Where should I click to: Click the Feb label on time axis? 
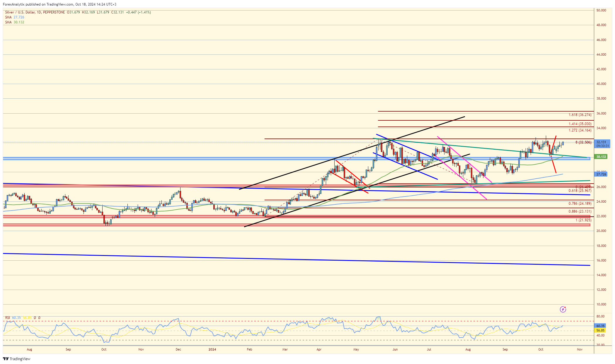pyautogui.click(x=249, y=349)
